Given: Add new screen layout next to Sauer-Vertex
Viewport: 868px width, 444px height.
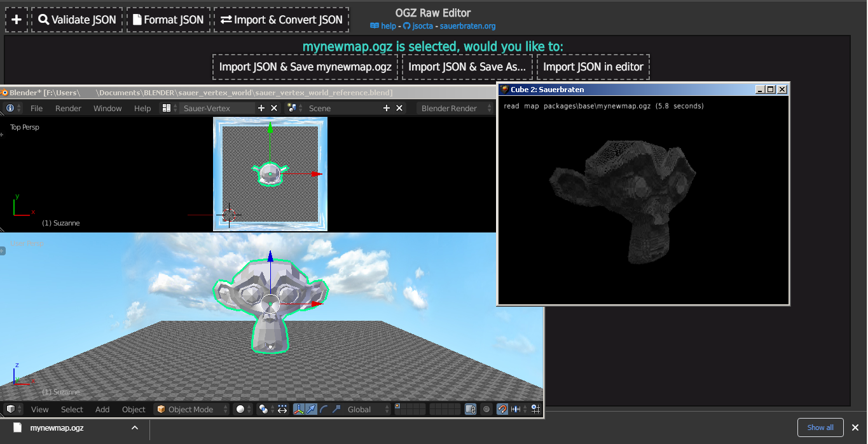Looking at the screenshot, I should tap(261, 108).
